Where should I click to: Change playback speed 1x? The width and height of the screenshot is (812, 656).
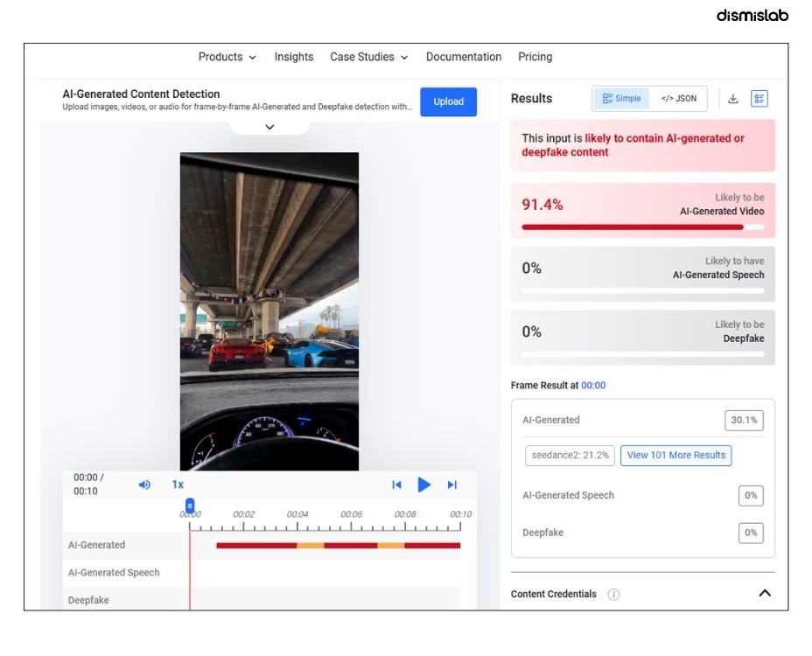point(178,485)
